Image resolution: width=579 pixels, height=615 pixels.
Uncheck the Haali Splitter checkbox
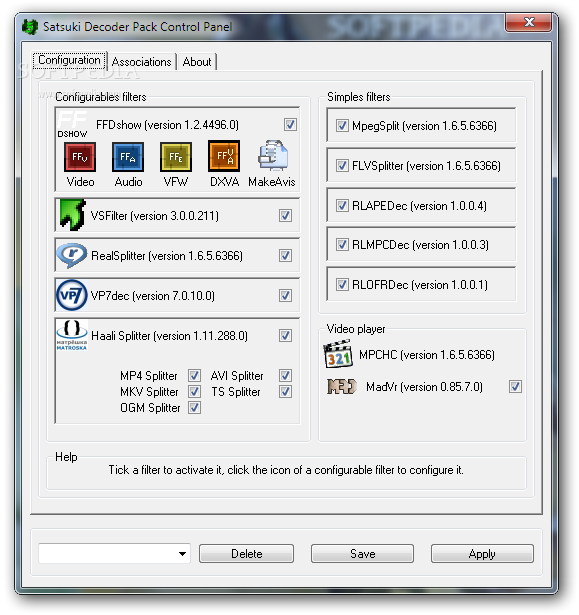pyautogui.click(x=285, y=335)
